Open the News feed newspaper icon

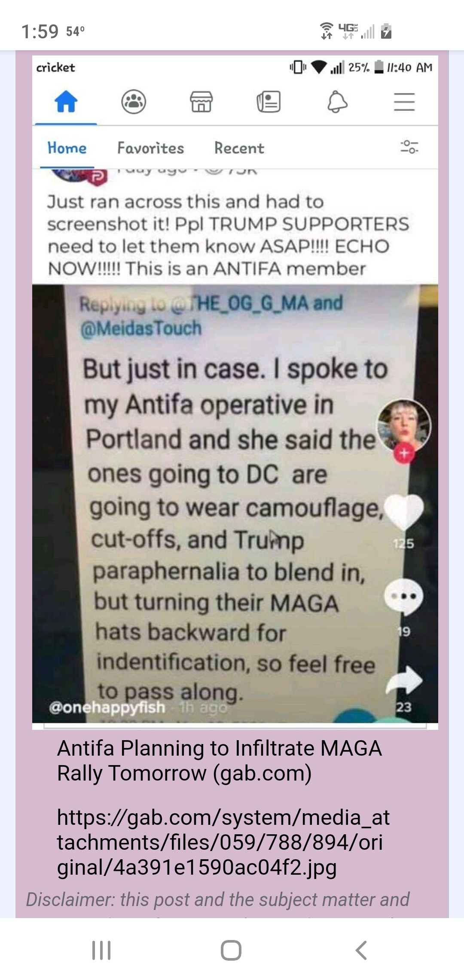point(269,102)
